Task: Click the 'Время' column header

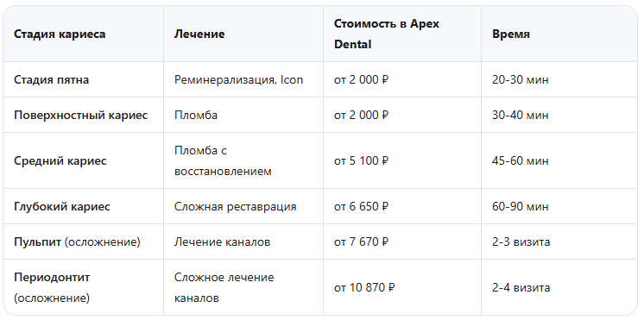Action: point(511,34)
